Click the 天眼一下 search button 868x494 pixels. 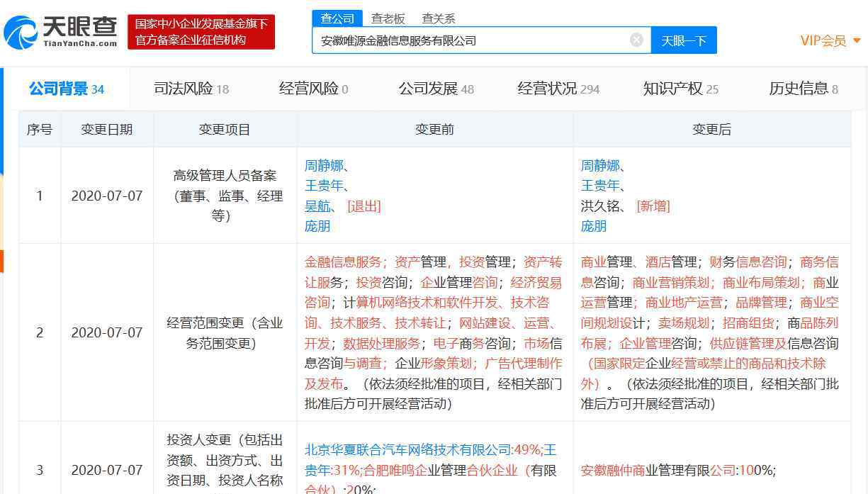(684, 40)
